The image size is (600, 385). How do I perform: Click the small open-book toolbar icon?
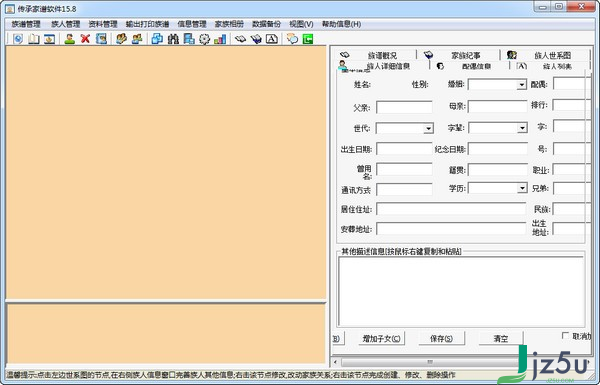pos(240,39)
